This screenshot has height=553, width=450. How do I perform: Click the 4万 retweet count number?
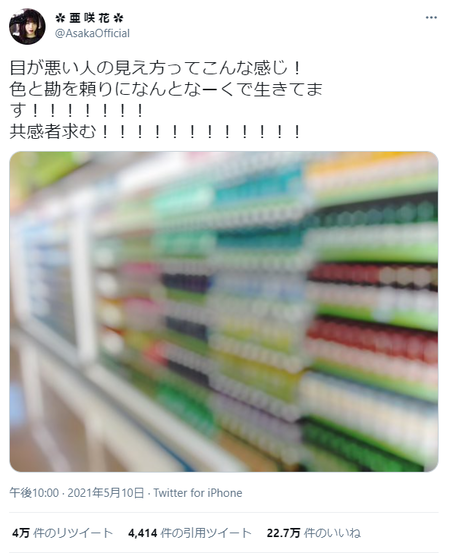coord(21,533)
